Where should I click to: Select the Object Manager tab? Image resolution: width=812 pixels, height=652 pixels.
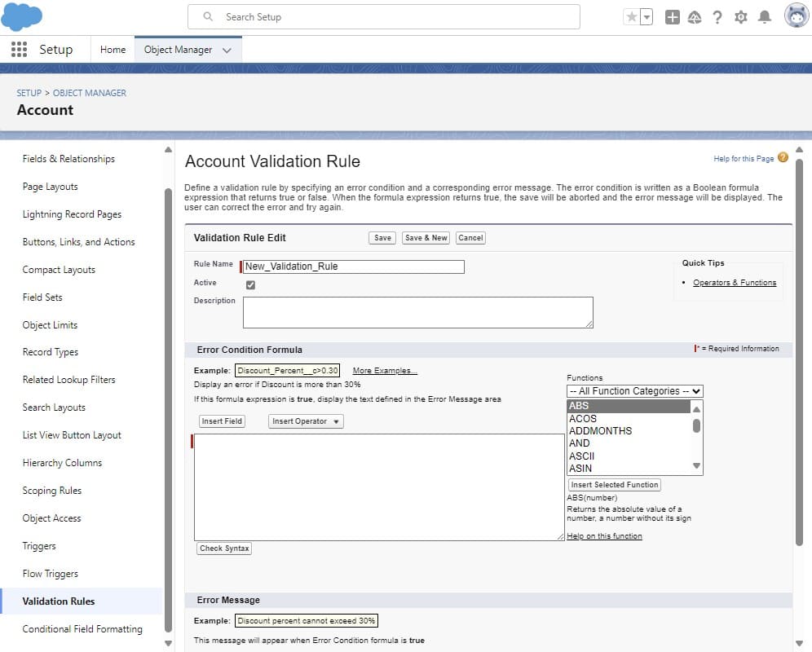[179, 50]
